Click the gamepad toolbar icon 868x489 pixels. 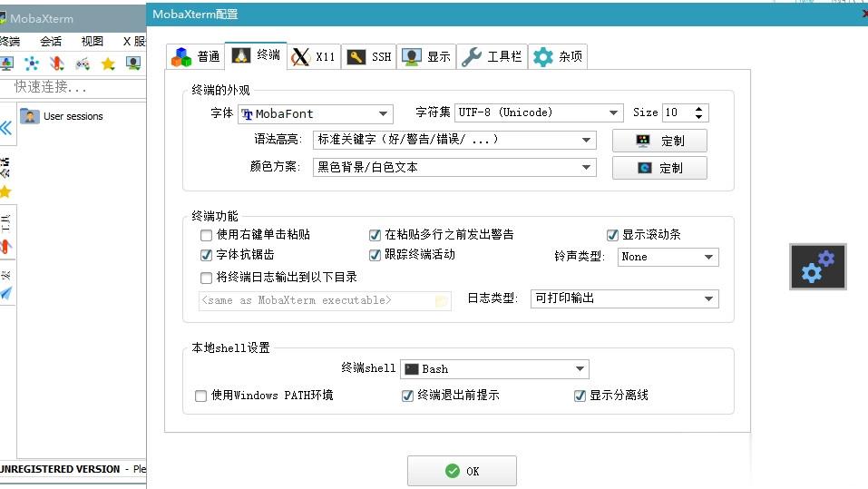click(83, 64)
